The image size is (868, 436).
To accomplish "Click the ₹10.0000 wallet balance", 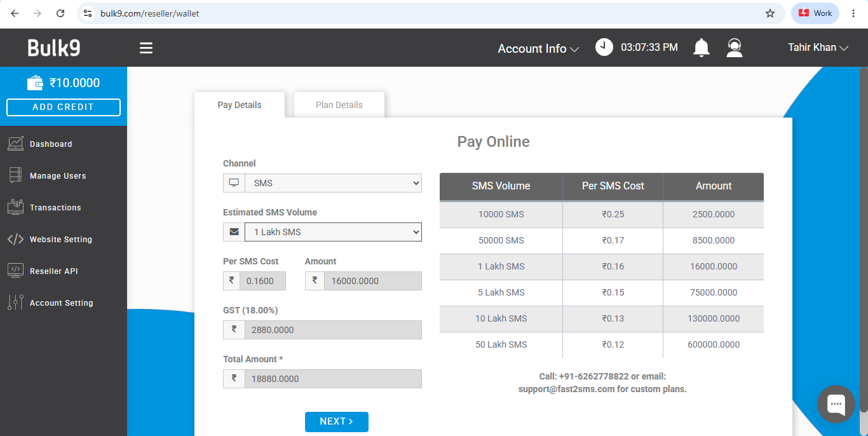I will (75, 83).
